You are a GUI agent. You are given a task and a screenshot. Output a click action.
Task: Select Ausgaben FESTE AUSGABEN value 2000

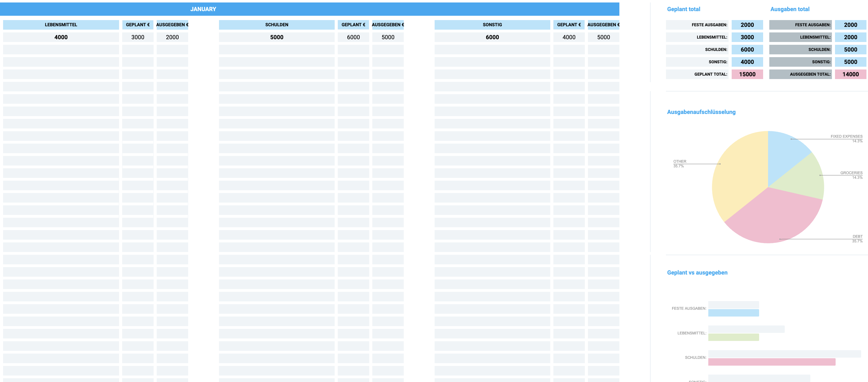click(850, 25)
